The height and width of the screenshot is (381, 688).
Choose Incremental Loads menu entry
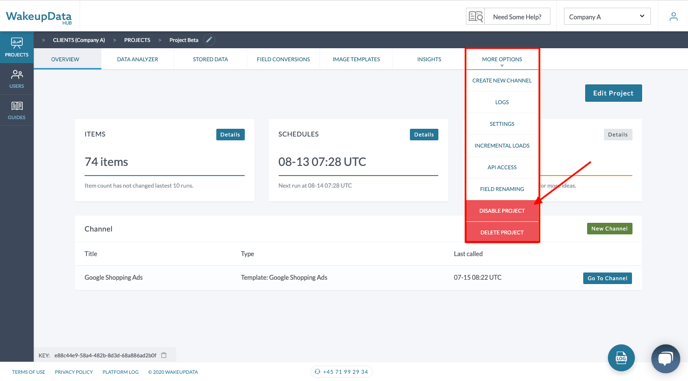(502, 146)
